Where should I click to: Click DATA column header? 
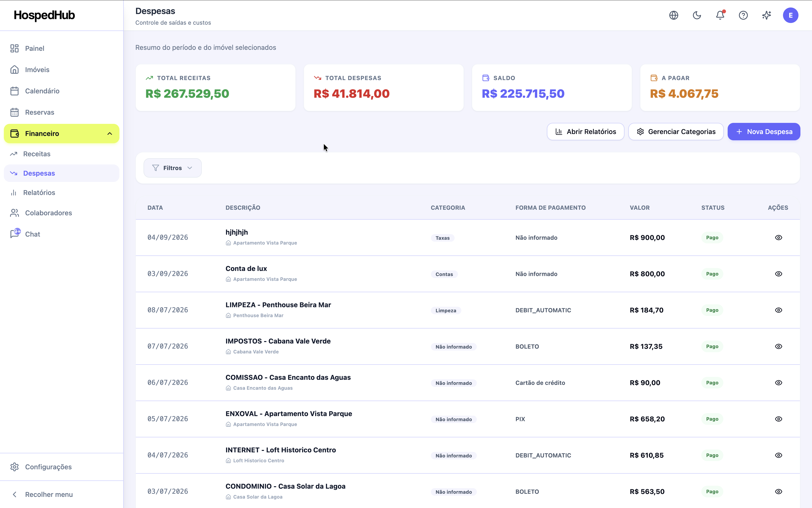click(x=155, y=208)
